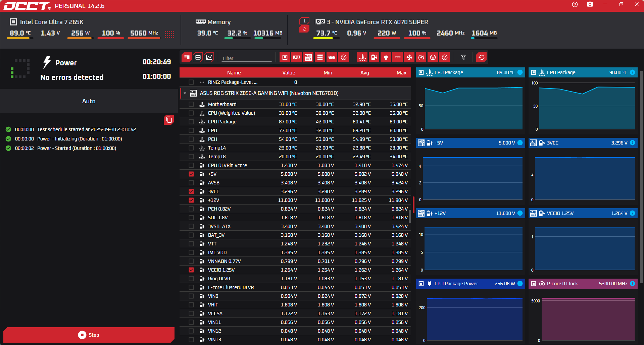The height and width of the screenshot is (345, 644).
Task: Click the Auto mode button
Action: pyautogui.click(x=89, y=101)
